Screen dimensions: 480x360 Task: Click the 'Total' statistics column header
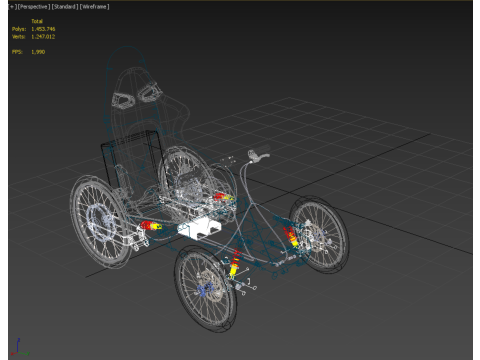[x=37, y=21]
